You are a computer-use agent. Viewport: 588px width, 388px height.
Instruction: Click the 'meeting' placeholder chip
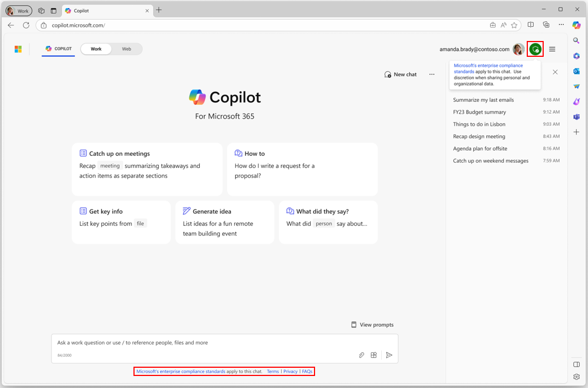(x=110, y=166)
